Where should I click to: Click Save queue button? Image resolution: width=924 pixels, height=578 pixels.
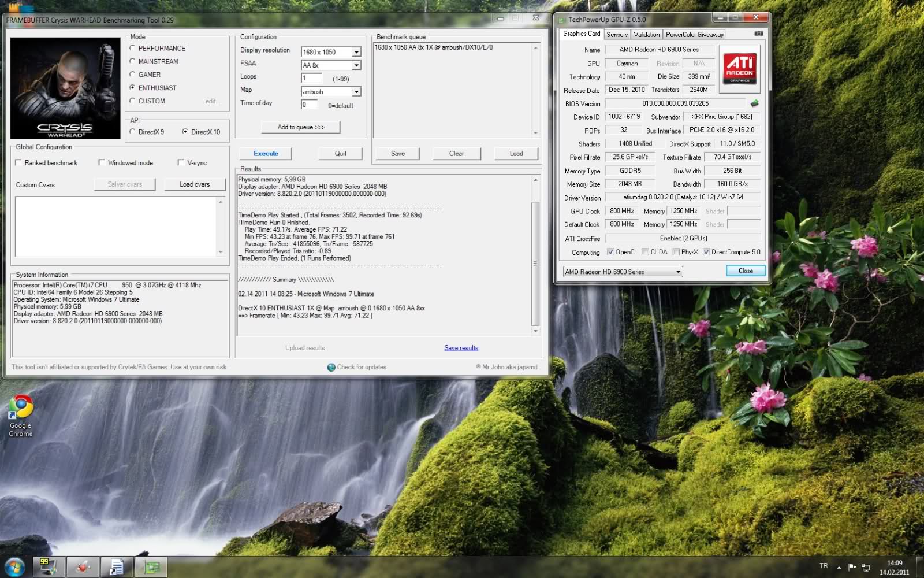click(397, 154)
